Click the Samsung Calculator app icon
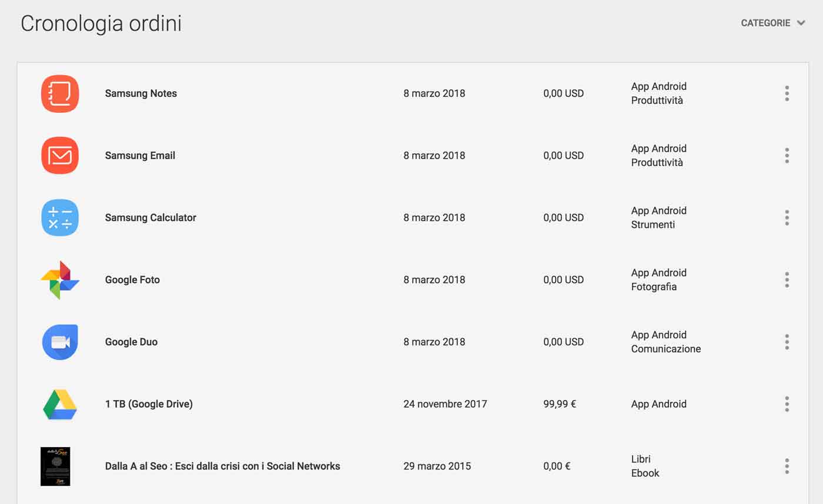 click(x=60, y=218)
